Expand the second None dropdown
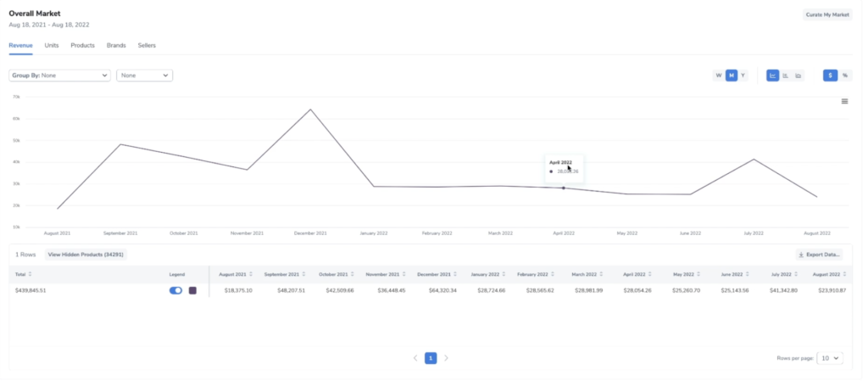 pyautogui.click(x=144, y=76)
